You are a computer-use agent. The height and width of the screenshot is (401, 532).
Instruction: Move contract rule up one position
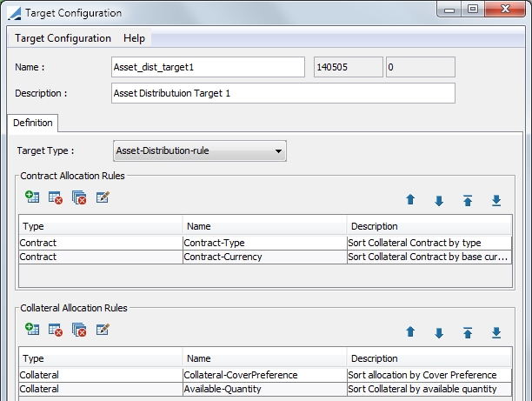(x=410, y=200)
